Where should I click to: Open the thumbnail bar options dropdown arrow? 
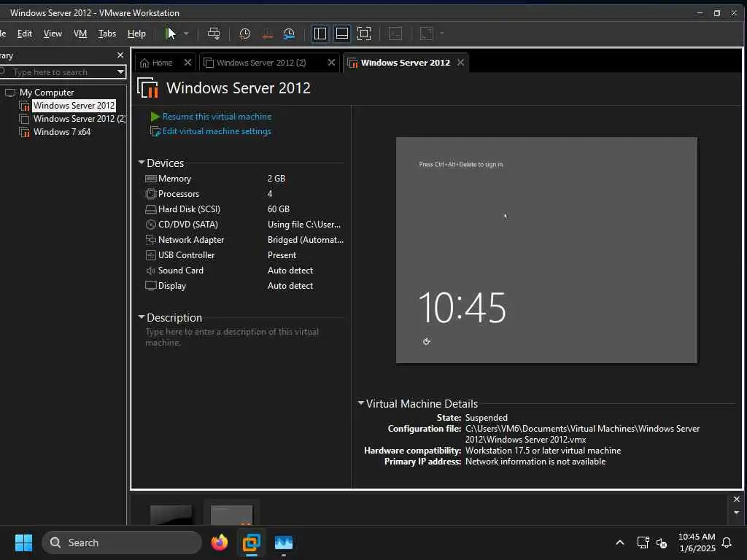(x=737, y=513)
